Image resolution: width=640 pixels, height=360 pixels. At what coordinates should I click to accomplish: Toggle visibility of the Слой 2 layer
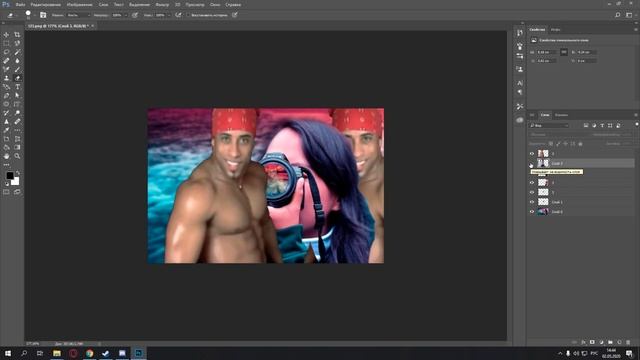(532, 163)
